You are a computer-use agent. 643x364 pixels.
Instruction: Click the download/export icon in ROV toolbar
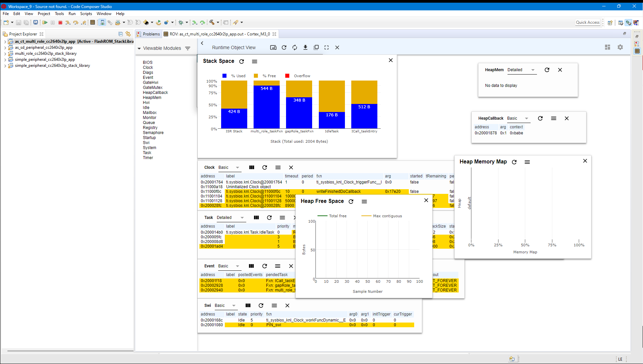305,47
